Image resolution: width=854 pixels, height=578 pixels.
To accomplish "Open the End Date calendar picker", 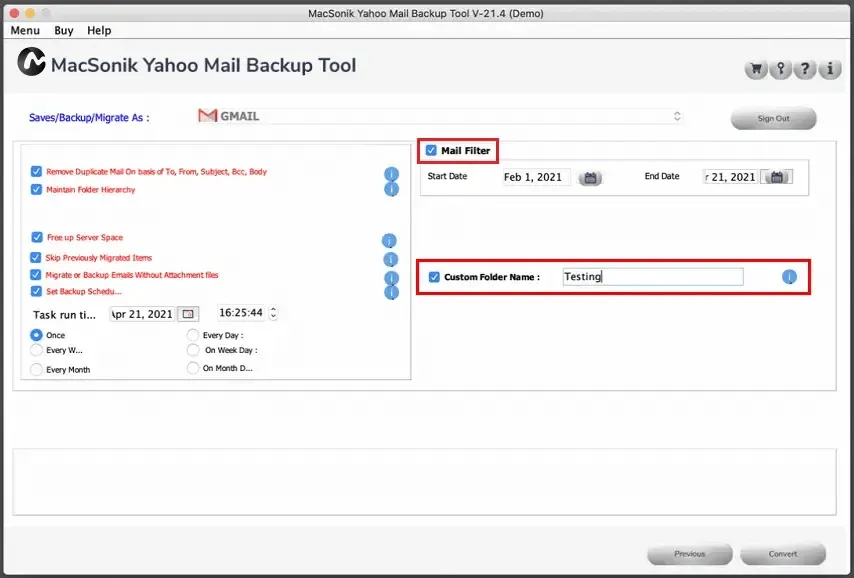I will [777, 177].
